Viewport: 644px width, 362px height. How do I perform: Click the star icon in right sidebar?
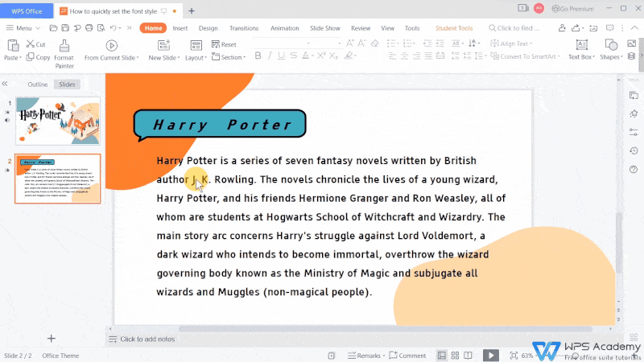click(x=634, y=113)
